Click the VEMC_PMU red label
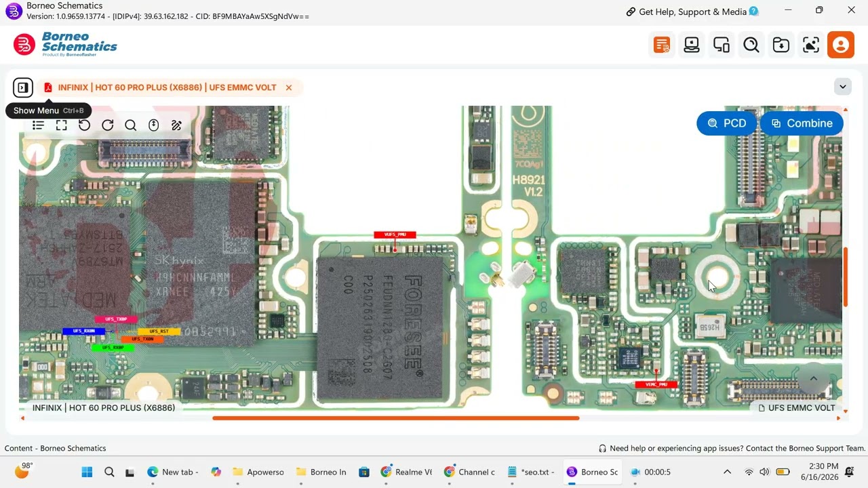868x488 pixels. (x=656, y=384)
